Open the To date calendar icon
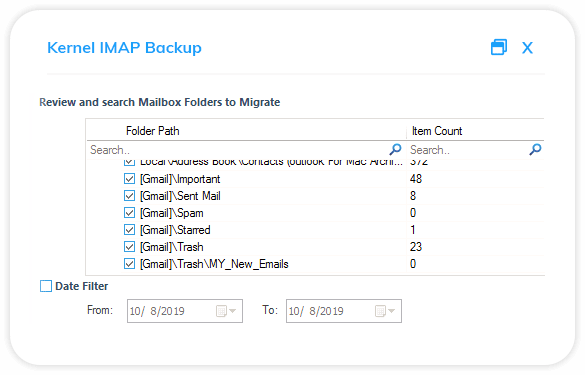 click(380, 311)
